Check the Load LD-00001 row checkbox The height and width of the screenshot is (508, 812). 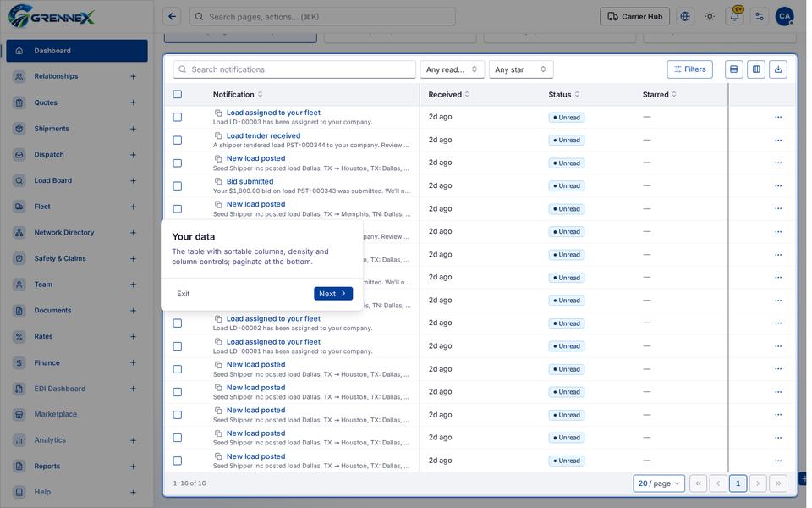coord(177,345)
